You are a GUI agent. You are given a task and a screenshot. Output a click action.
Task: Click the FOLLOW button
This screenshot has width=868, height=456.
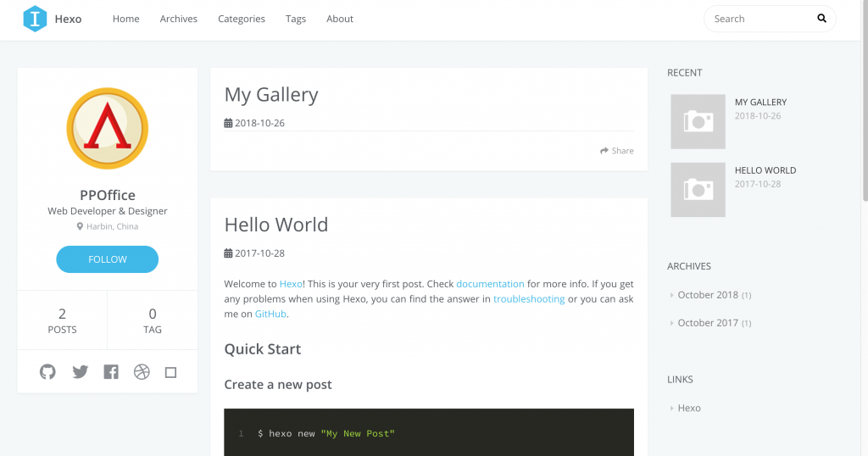point(108,259)
